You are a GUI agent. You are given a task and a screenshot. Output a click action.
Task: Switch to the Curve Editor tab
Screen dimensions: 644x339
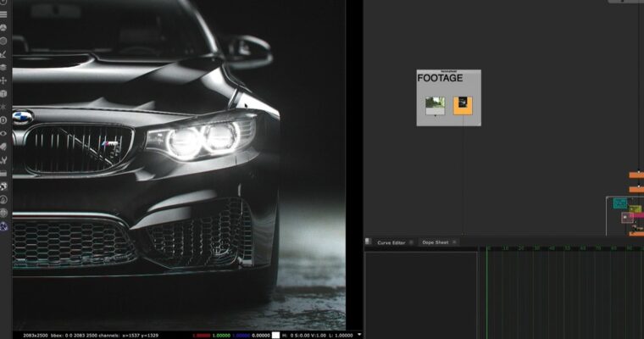click(x=391, y=242)
